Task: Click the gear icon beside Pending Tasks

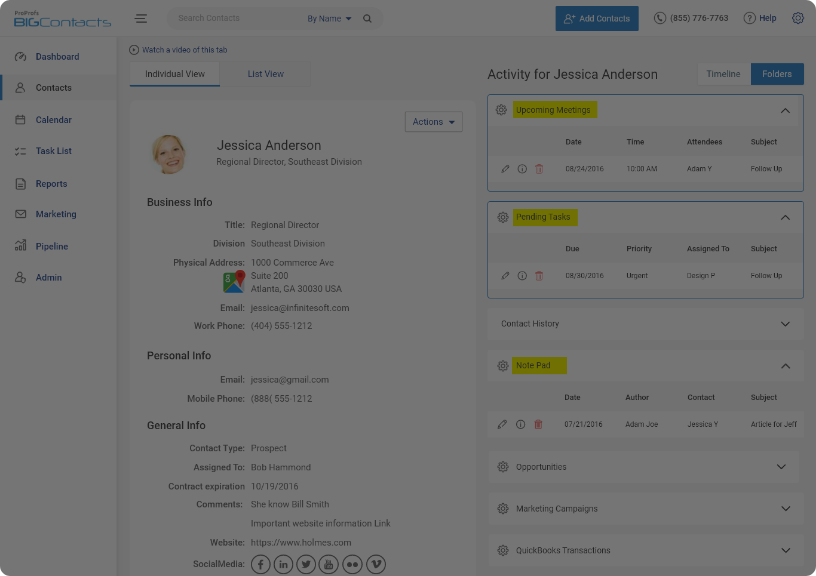Action: click(x=502, y=217)
